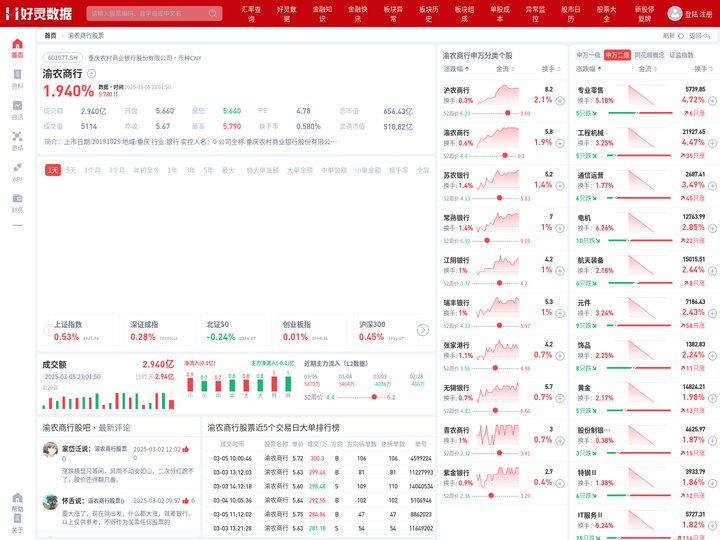Open the 上证指数 index card
Viewport: 720px width, 540px height.
[83, 331]
